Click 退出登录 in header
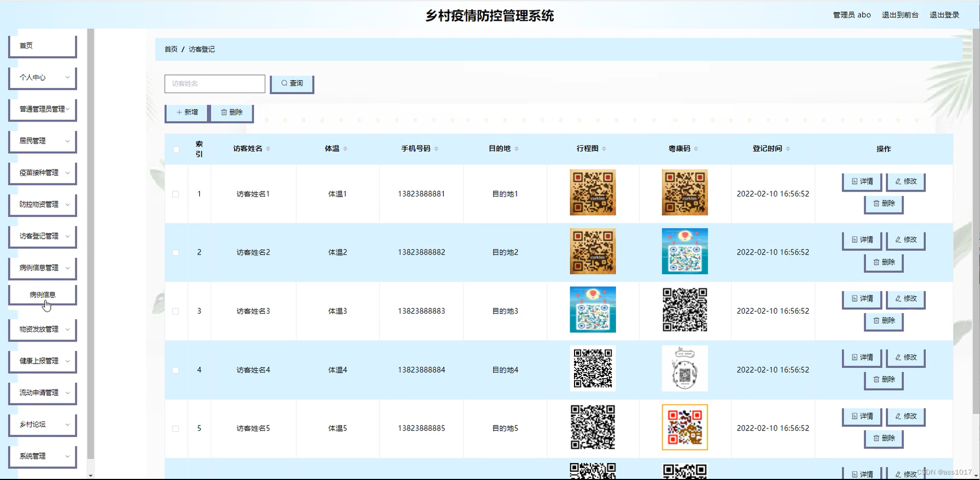The image size is (980, 480). point(944,15)
